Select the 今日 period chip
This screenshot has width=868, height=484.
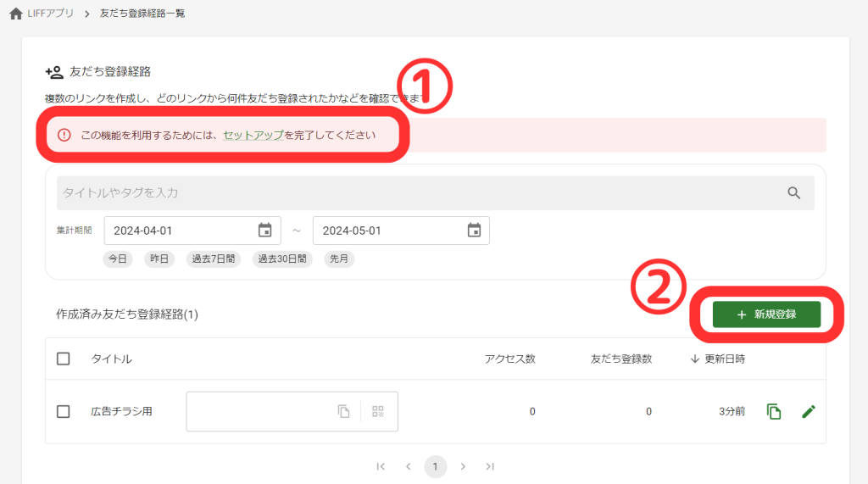119,259
